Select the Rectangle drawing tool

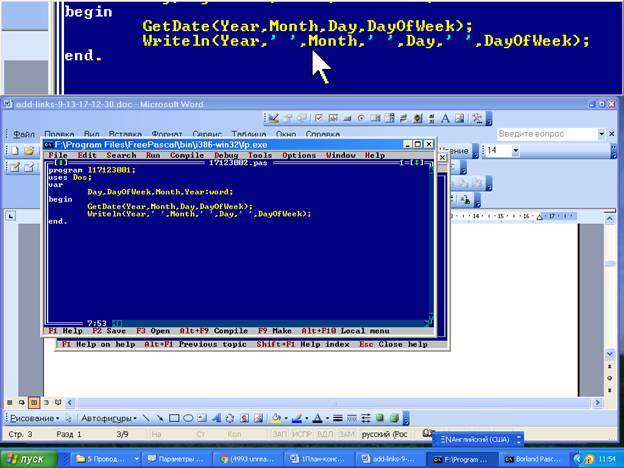[174, 418]
